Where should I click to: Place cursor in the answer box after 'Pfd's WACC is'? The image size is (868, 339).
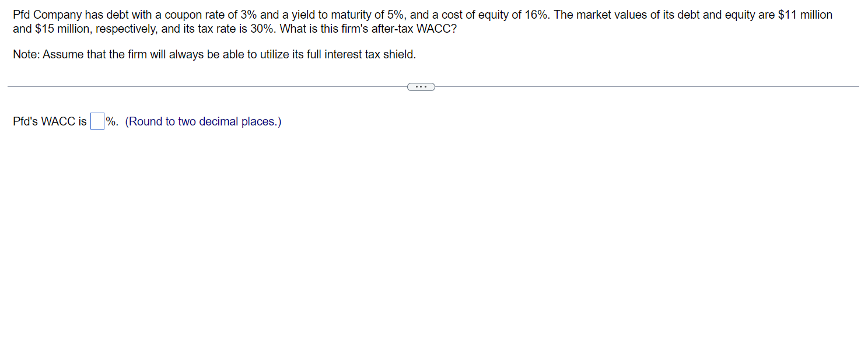point(97,121)
